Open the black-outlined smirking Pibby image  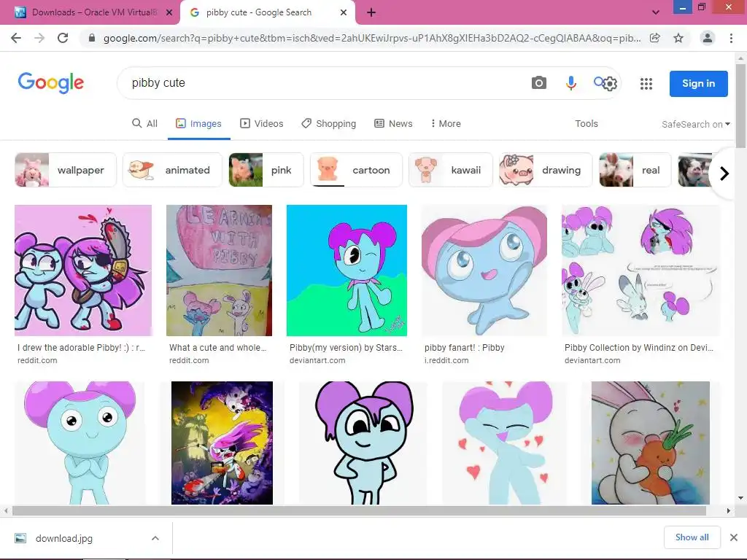pos(363,443)
